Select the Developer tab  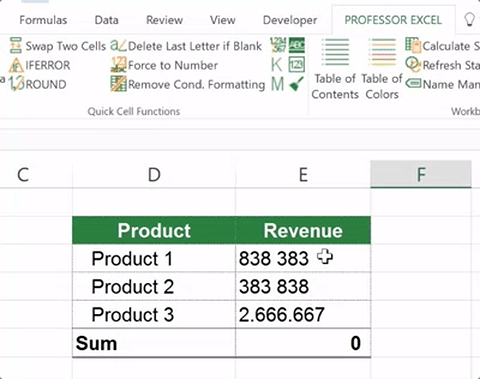(290, 20)
